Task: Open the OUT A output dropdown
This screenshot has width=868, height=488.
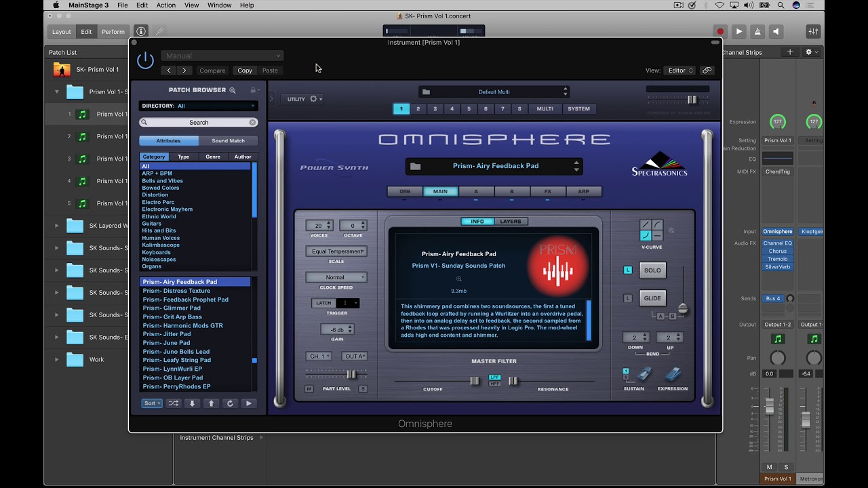Action: [355, 357]
